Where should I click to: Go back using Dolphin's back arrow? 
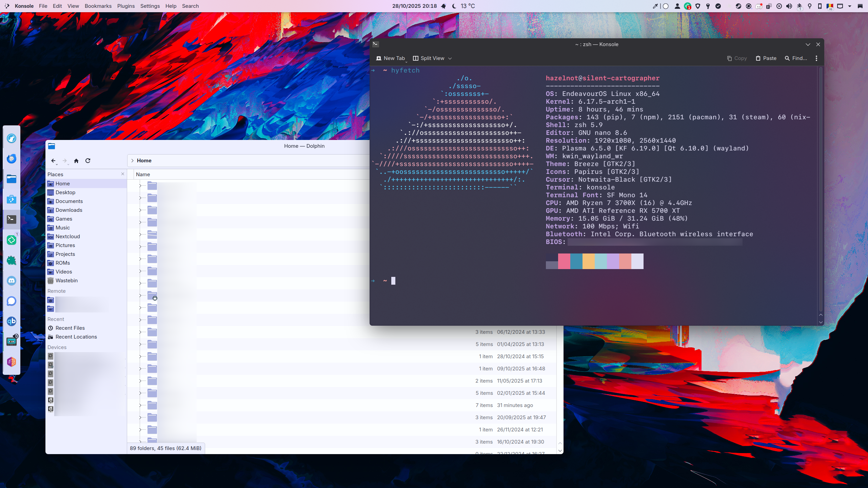point(53,161)
